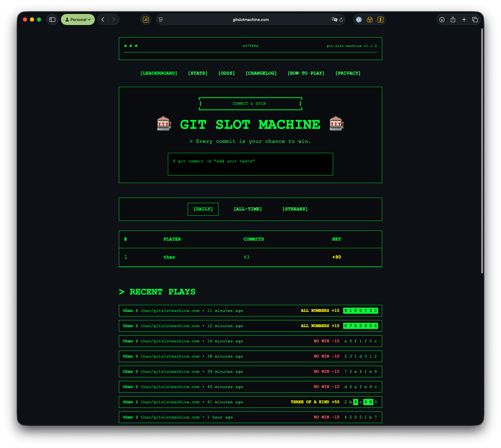Toggle reader mode in the address bar
This screenshot has height=448, width=501.
161,19
